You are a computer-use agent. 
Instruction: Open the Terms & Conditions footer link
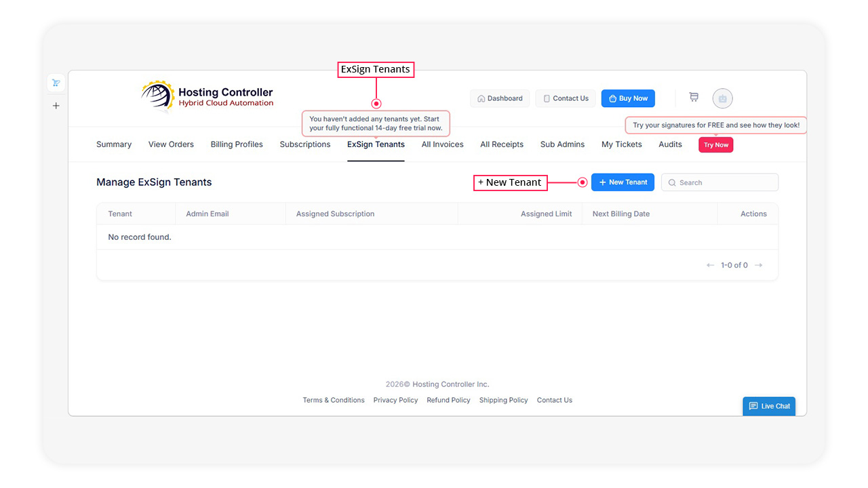coord(334,400)
